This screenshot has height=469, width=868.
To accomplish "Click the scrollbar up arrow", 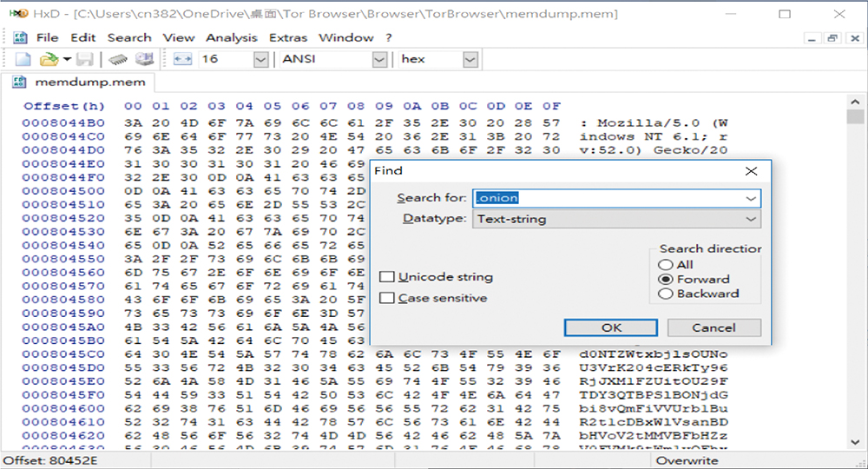I will click(x=855, y=102).
